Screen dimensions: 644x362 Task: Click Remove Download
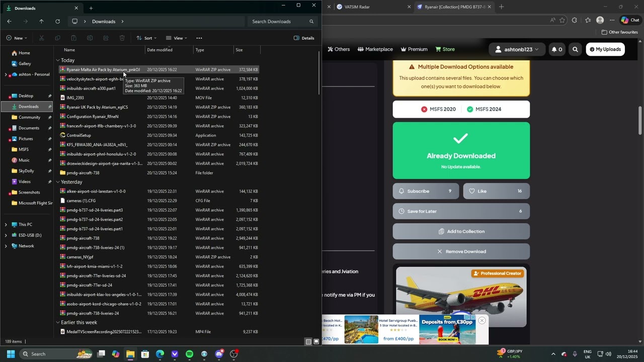pyautogui.click(x=461, y=251)
